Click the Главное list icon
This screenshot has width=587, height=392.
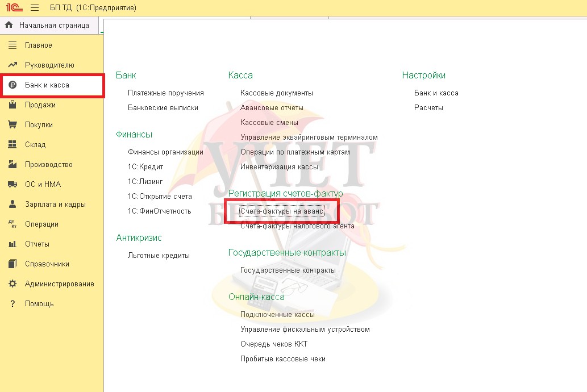pyautogui.click(x=13, y=45)
